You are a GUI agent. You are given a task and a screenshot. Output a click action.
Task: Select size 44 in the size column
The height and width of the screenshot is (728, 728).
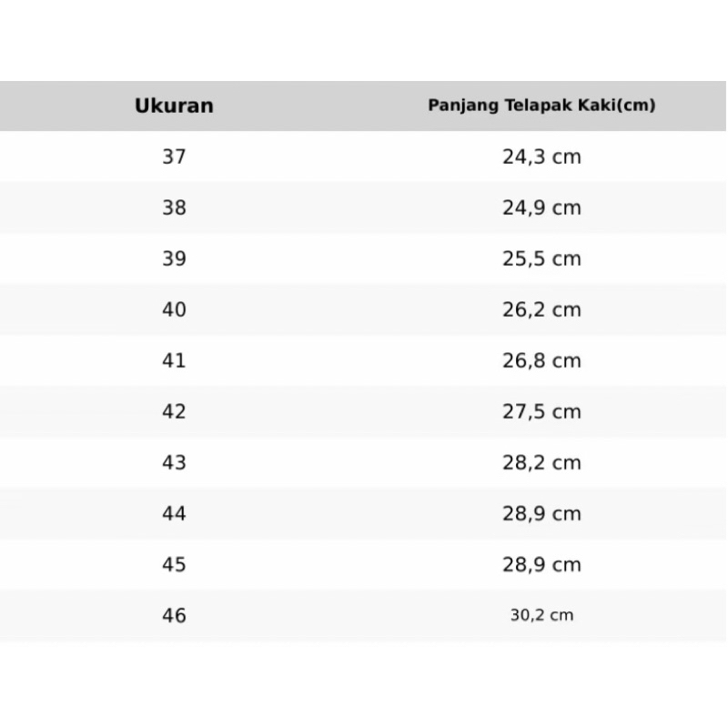click(x=174, y=513)
